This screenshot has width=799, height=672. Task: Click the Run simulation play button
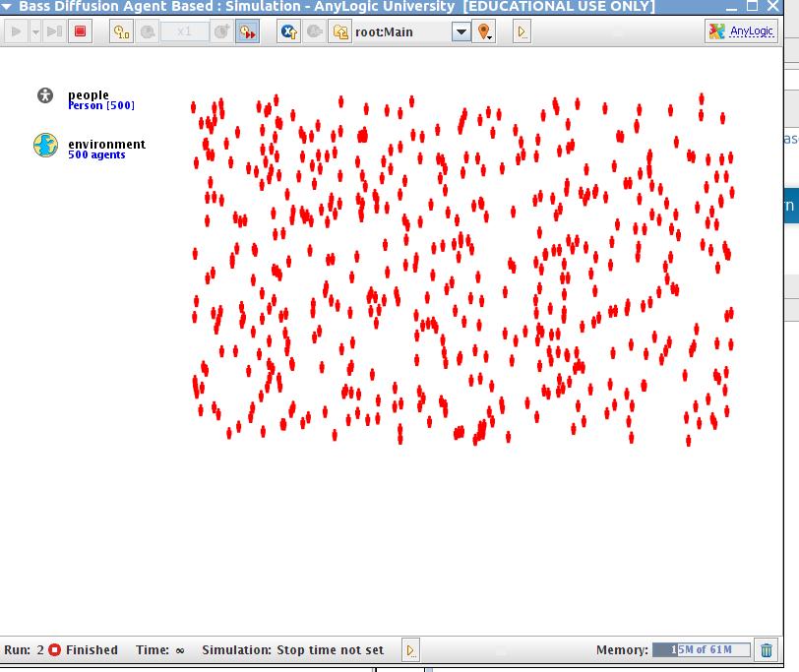point(16,31)
